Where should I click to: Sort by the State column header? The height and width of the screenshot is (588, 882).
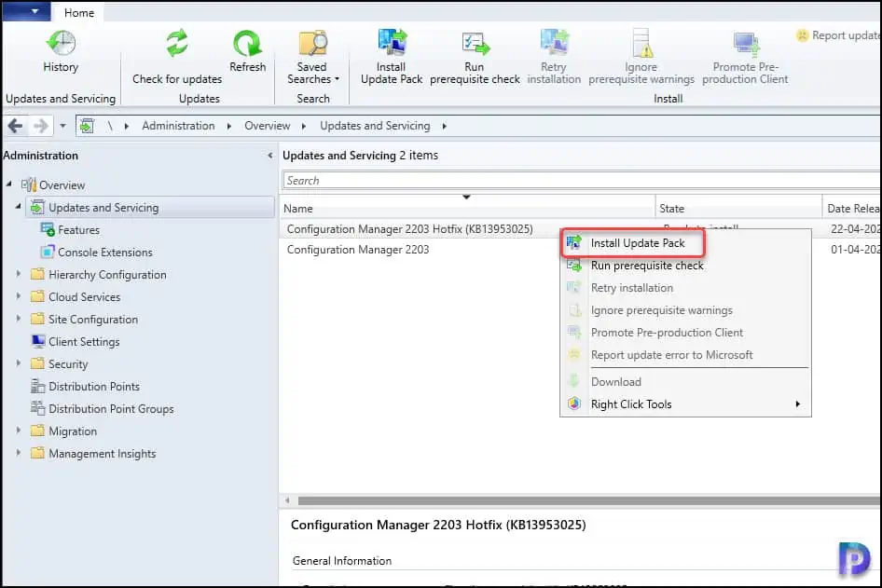click(x=738, y=209)
